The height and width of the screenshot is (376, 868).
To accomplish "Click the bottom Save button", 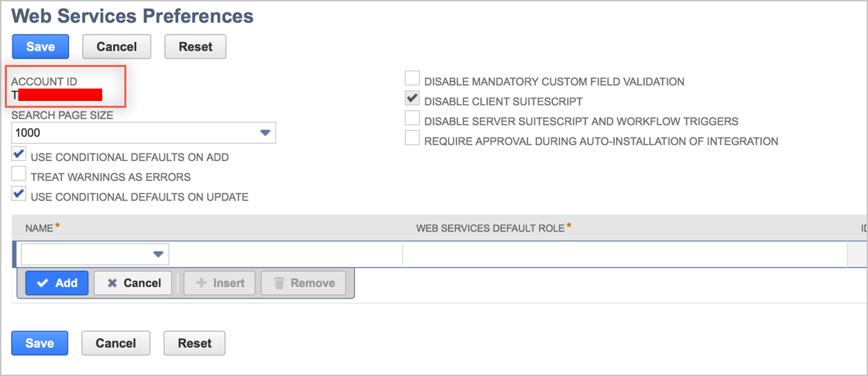I will click(x=40, y=344).
